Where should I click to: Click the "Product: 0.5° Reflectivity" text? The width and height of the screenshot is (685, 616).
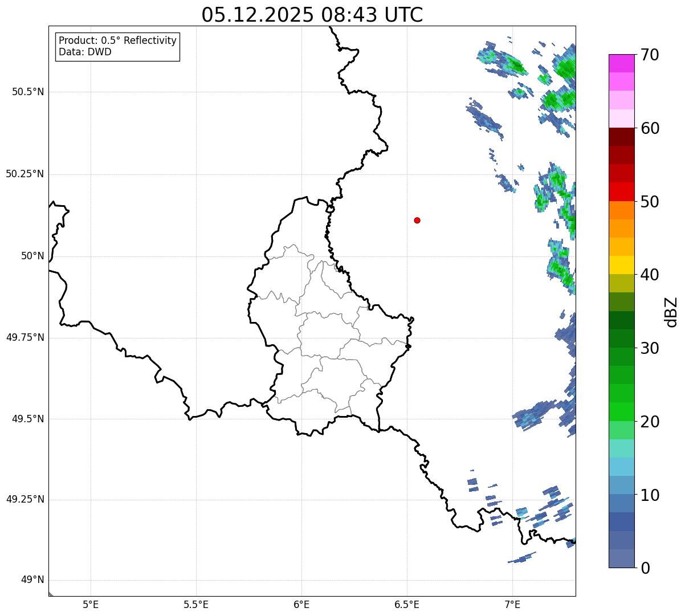[118, 41]
